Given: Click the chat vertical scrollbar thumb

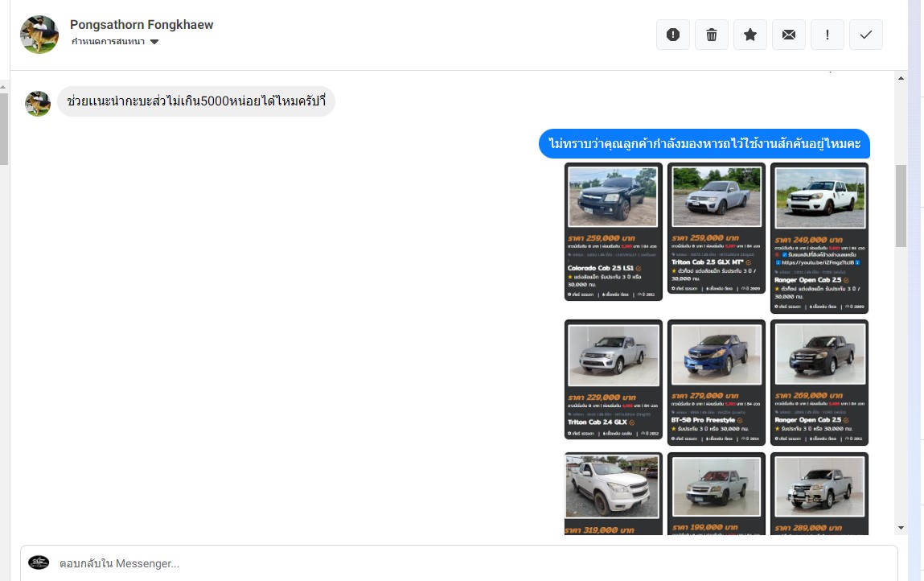Looking at the screenshot, I should click(x=901, y=206).
